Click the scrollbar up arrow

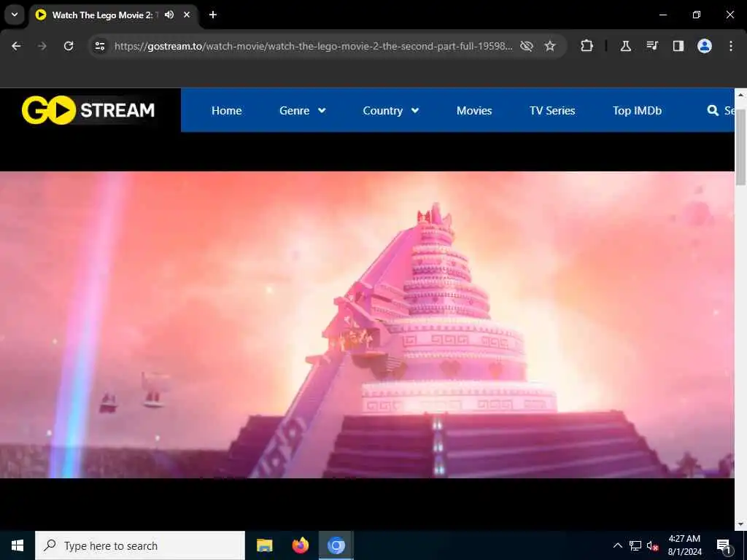click(x=740, y=94)
